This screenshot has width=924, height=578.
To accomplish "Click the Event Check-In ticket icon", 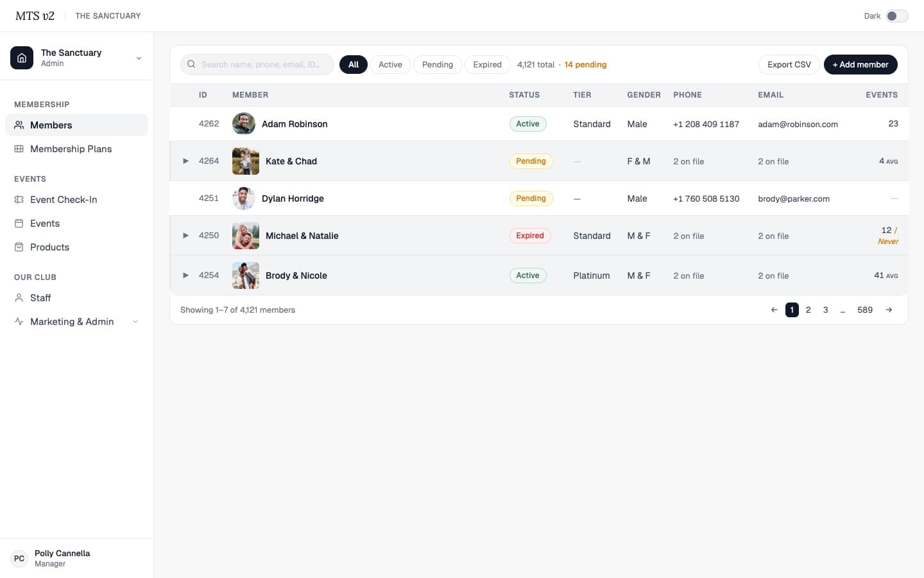I will (x=19, y=200).
